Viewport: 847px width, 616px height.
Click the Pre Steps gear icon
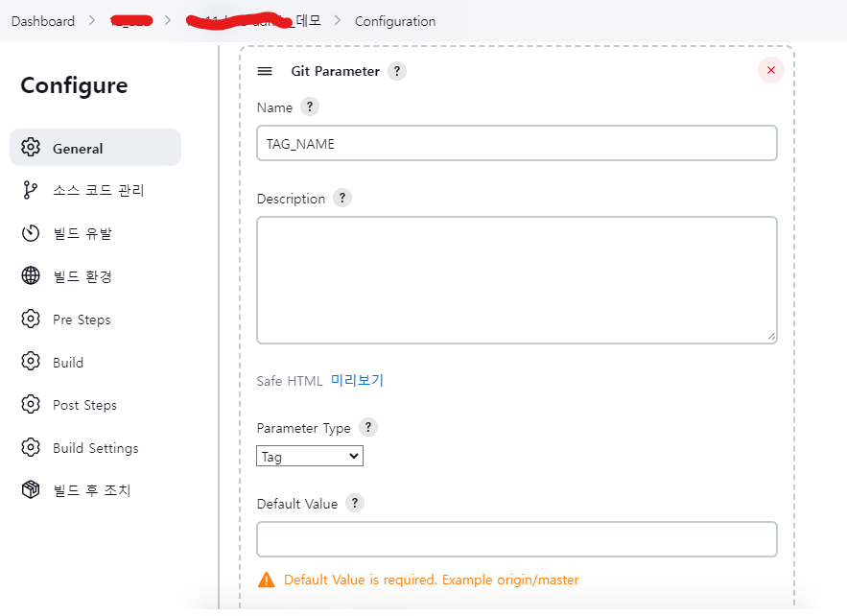pyautogui.click(x=31, y=319)
